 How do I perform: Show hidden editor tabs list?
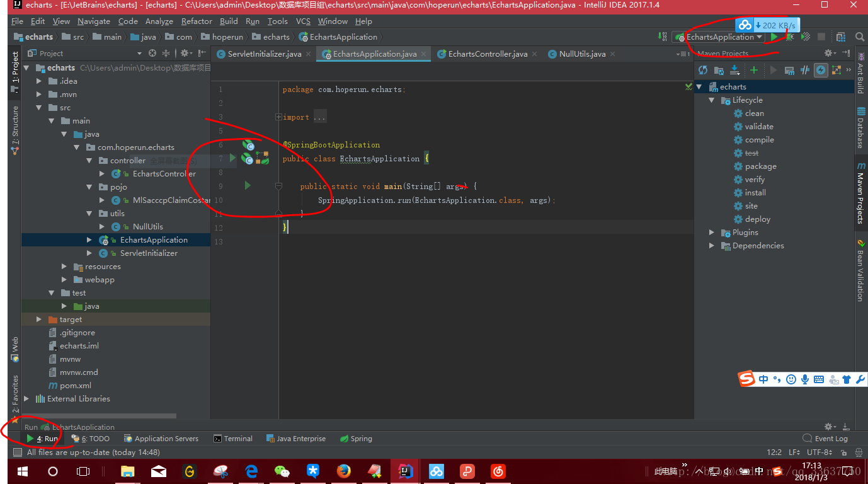[683, 54]
